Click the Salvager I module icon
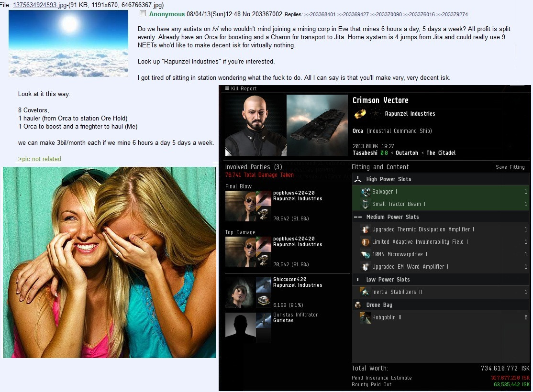This screenshot has width=533, height=392. click(x=366, y=192)
